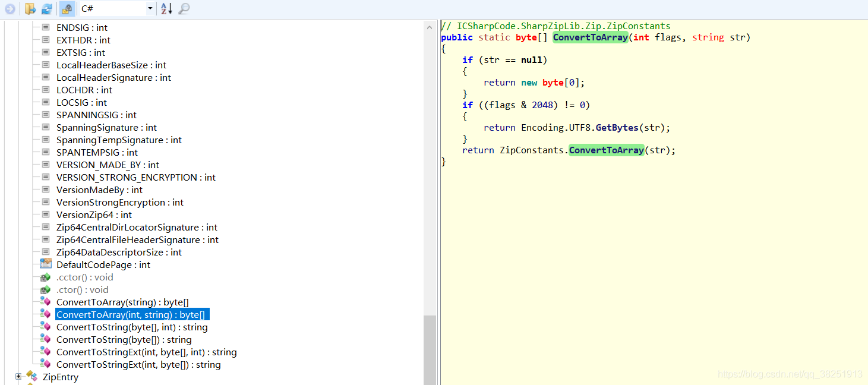Select field icon of EXTHDR : int

[46, 40]
